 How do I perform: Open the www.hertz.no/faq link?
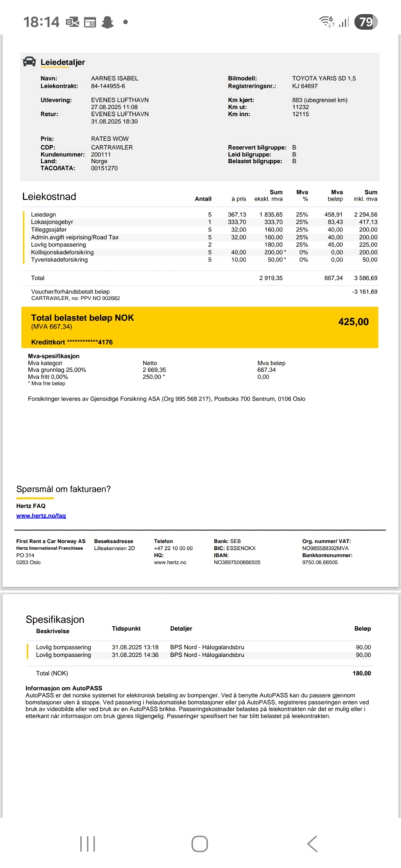(41, 516)
